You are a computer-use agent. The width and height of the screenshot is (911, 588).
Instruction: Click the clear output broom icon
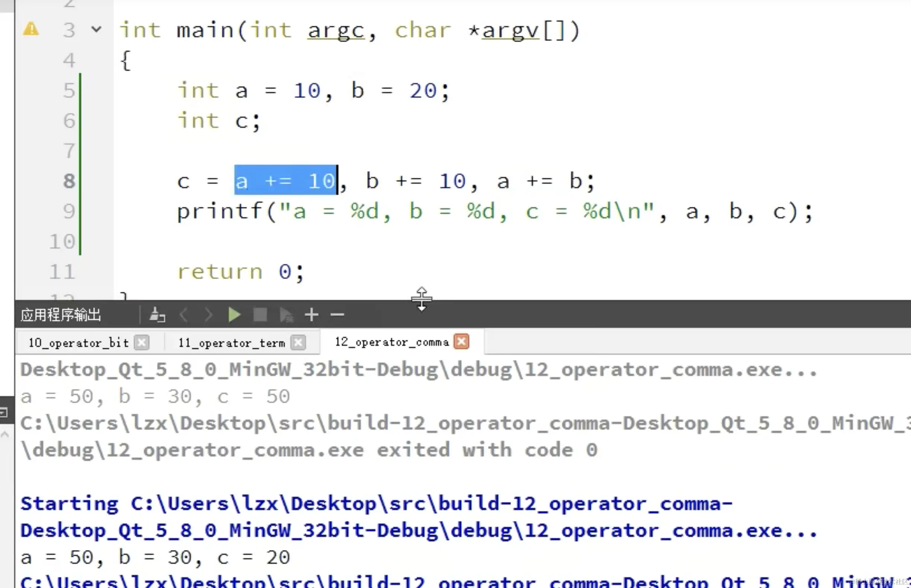click(157, 315)
